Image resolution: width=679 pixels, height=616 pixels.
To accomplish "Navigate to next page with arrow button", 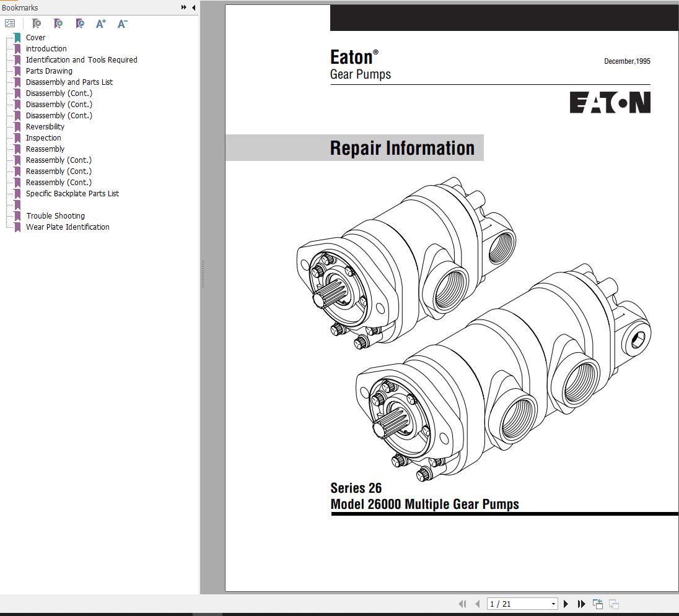I will click(566, 604).
